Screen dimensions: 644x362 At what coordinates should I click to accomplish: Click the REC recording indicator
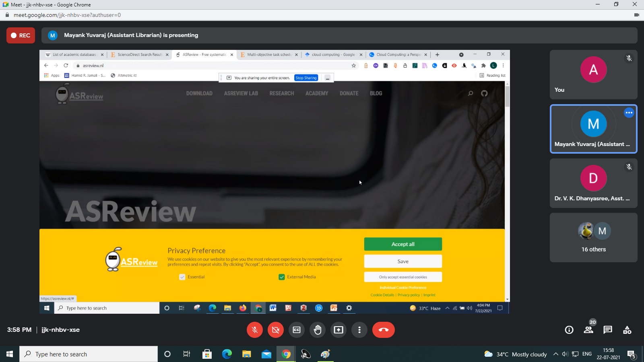[21, 35]
